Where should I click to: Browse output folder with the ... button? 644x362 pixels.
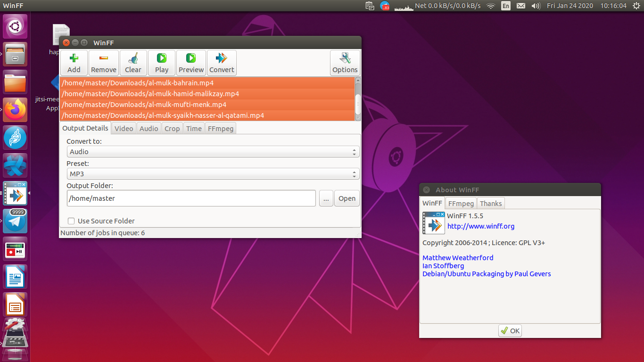click(x=326, y=198)
